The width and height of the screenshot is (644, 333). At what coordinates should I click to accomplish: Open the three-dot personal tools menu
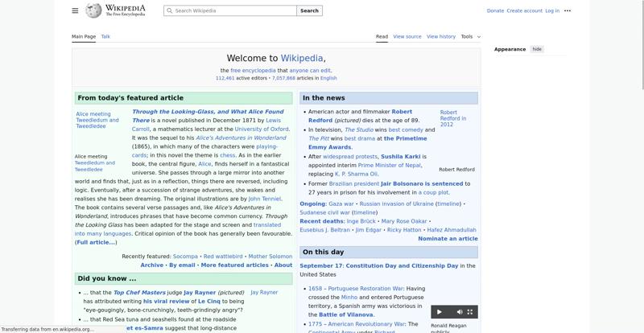[x=568, y=10]
